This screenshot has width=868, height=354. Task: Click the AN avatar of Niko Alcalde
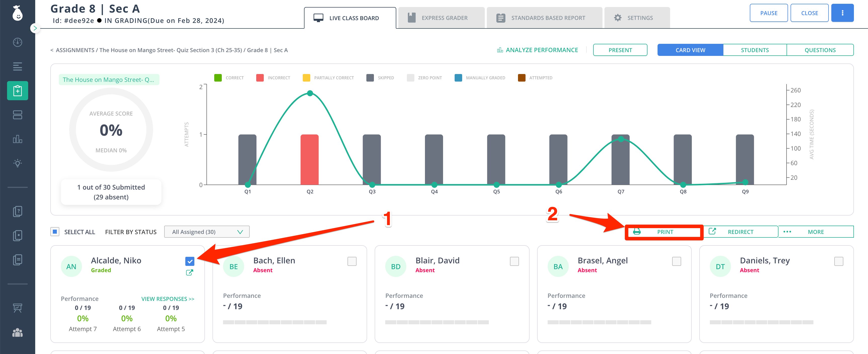point(71,267)
